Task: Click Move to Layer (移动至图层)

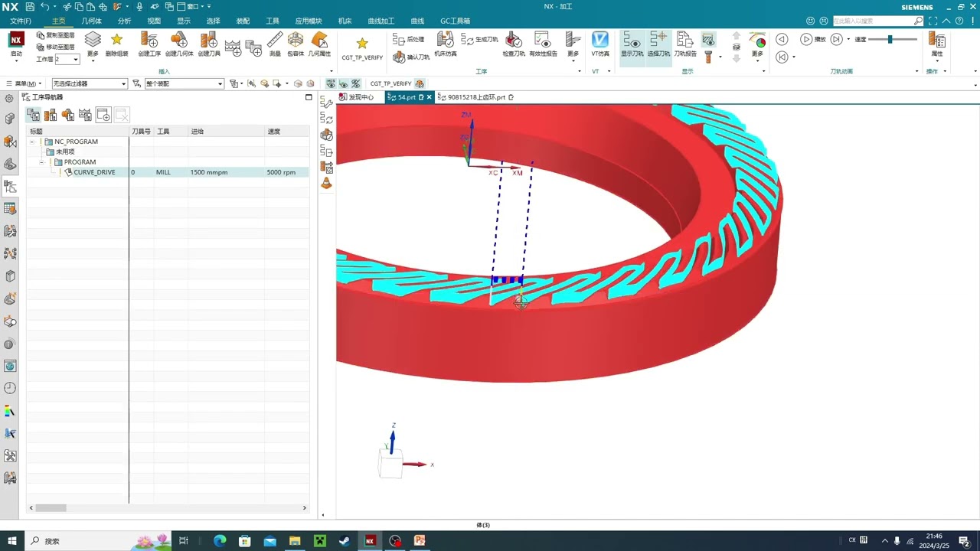Action: [x=55, y=47]
